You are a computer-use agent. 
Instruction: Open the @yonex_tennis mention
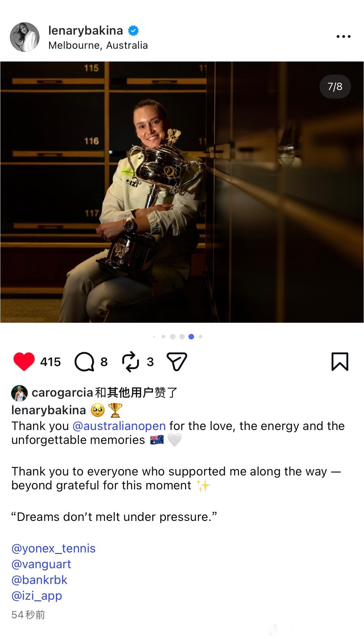(53, 548)
